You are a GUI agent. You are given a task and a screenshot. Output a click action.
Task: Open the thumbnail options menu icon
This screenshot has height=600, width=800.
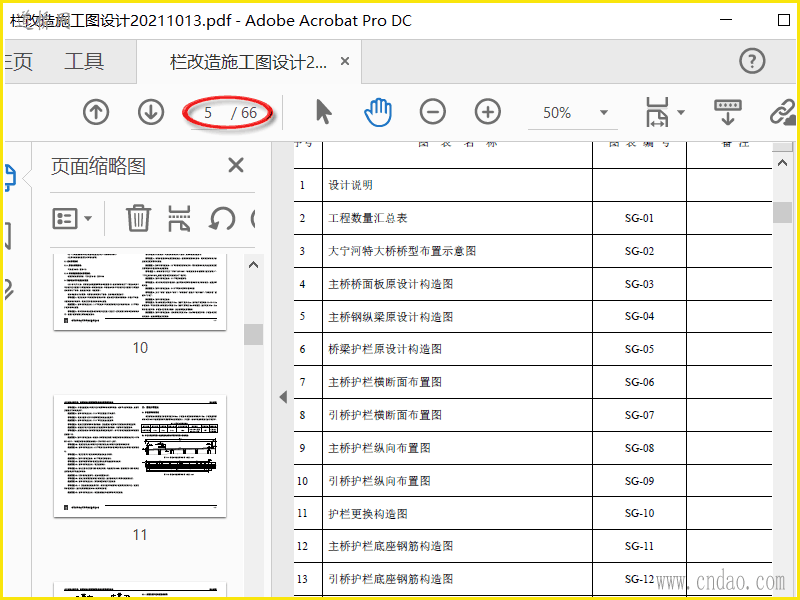click(x=65, y=219)
